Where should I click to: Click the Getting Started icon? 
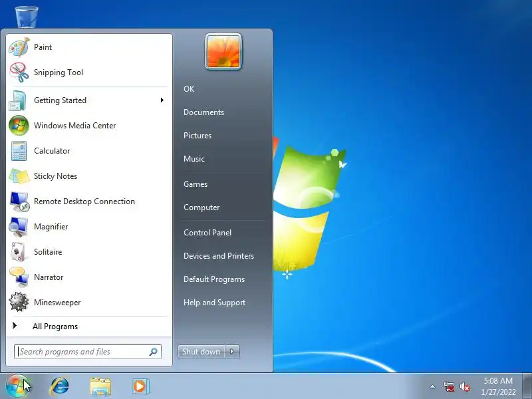19,100
